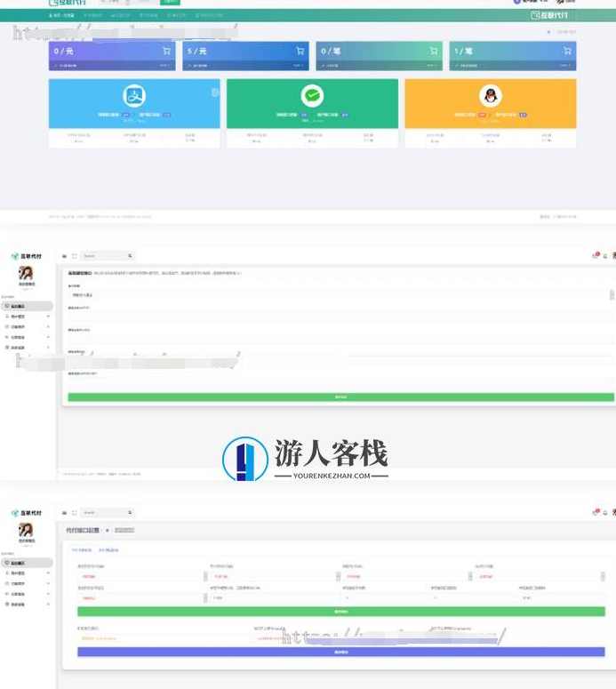Expand fourth sidebar item chevron in the middle panel

pos(48,337)
